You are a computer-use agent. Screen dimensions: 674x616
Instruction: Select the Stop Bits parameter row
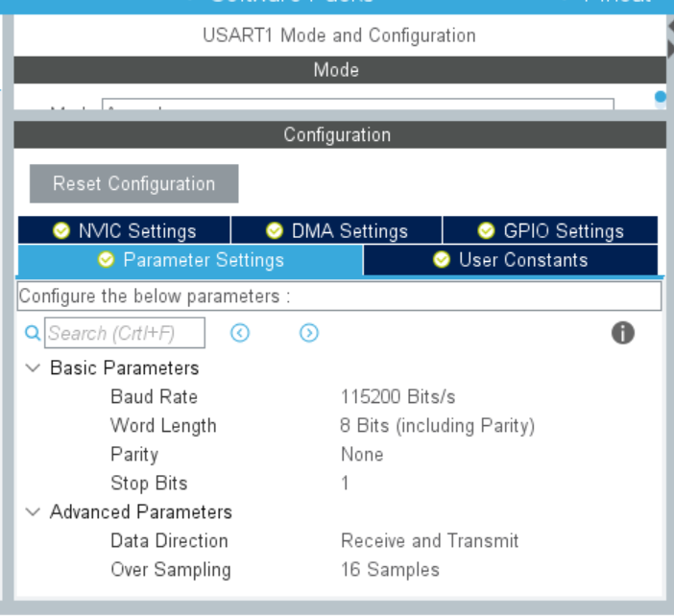pyautogui.click(x=149, y=484)
